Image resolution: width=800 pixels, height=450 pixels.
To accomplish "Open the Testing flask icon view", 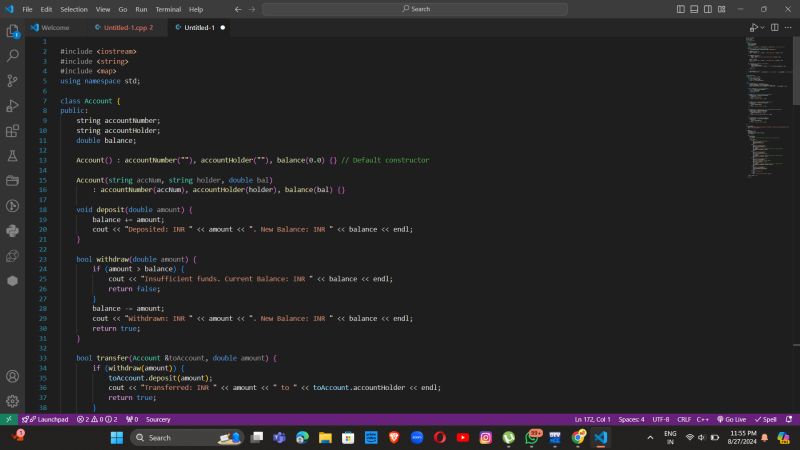I will 12,156.
